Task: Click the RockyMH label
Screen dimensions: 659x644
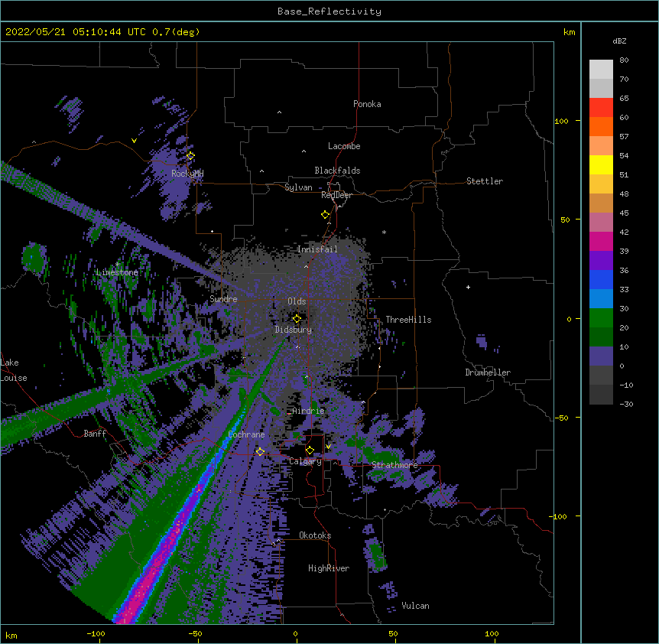Action: [x=187, y=174]
